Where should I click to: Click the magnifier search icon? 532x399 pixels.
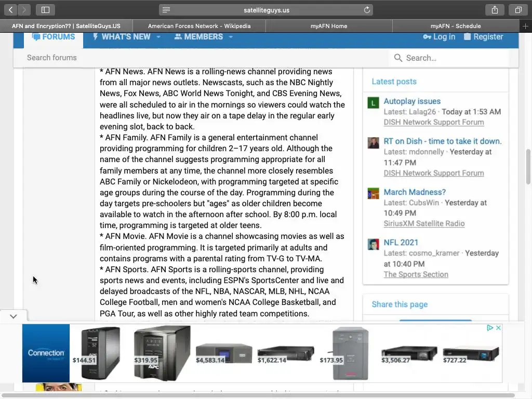point(398,58)
